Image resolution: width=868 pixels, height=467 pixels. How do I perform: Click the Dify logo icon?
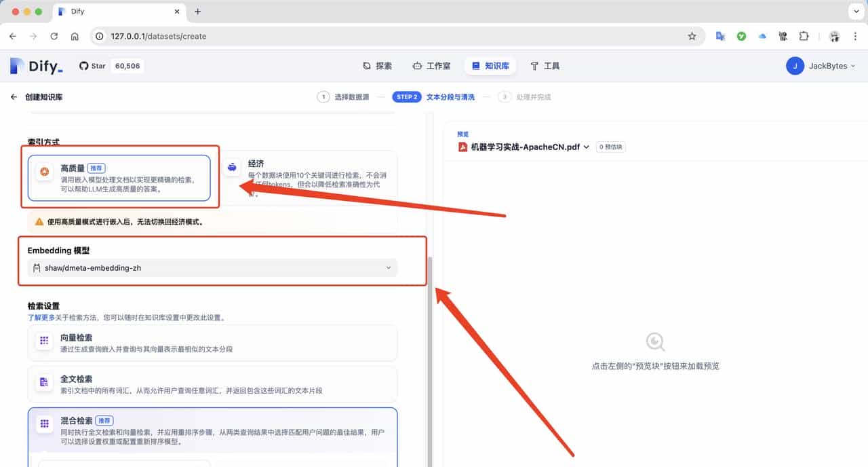coord(16,65)
